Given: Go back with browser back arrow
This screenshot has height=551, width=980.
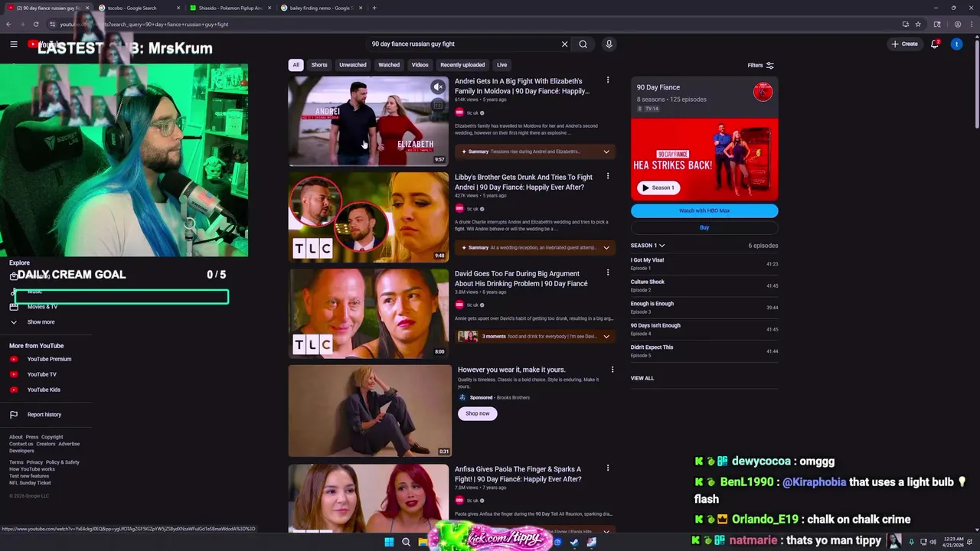Looking at the screenshot, I should coord(8,24).
